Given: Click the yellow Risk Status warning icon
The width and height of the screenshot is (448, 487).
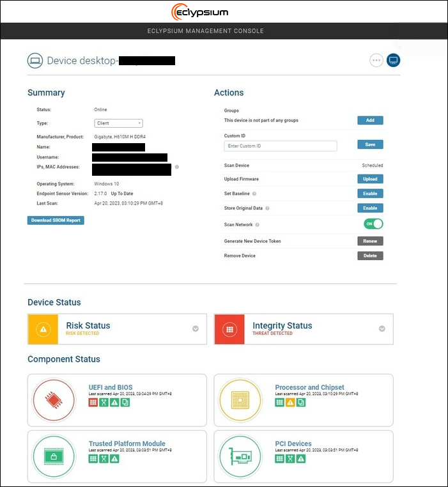Looking at the screenshot, I should click(43, 329).
